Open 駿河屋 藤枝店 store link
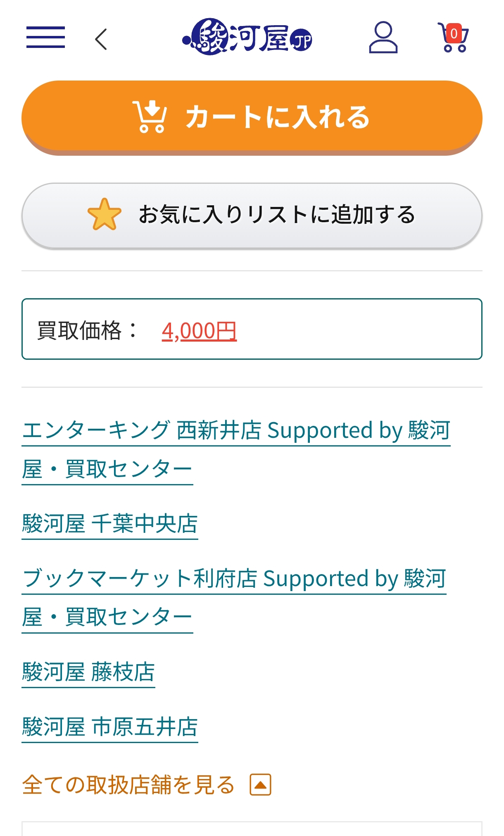Viewport: 504px width, 836px height. [88, 672]
